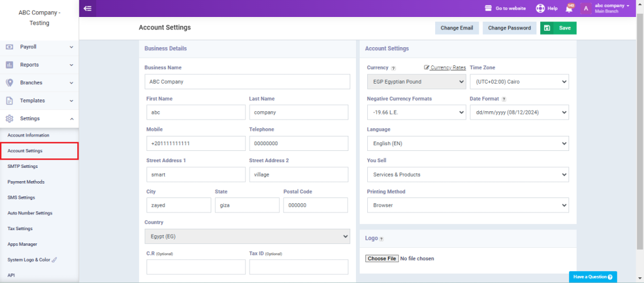Click the Settings gear icon
The image size is (644, 283).
[9, 119]
